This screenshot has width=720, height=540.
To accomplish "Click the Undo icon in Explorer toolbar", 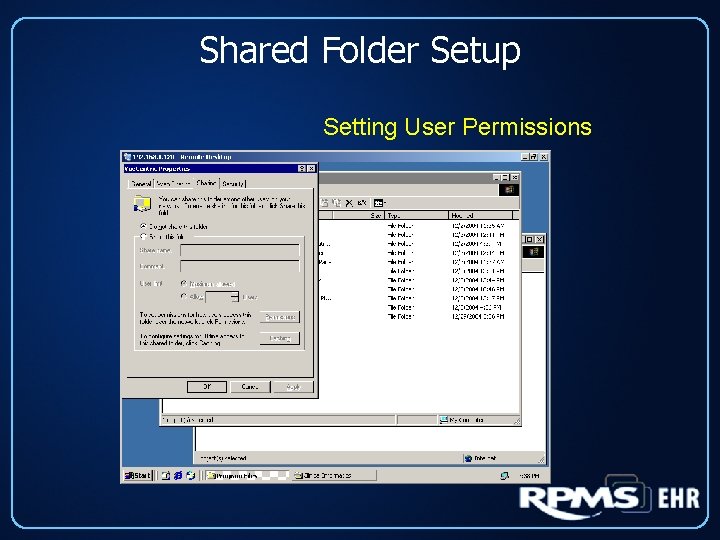I will (x=362, y=203).
